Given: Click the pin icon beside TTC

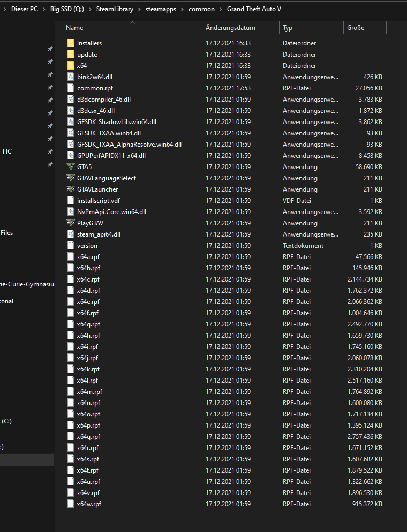Looking at the screenshot, I should (x=50, y=152).
